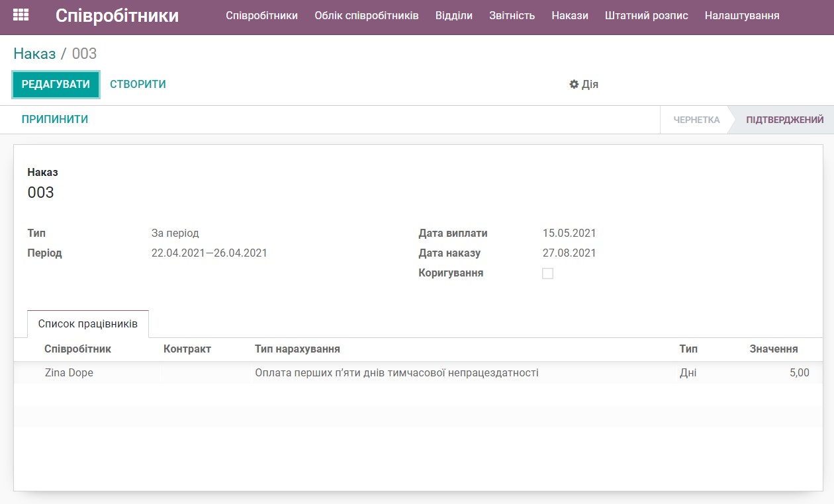Toggle the Коригування checkbox
The width and height of the screenshot is (834, 504).
pos(547,273)
